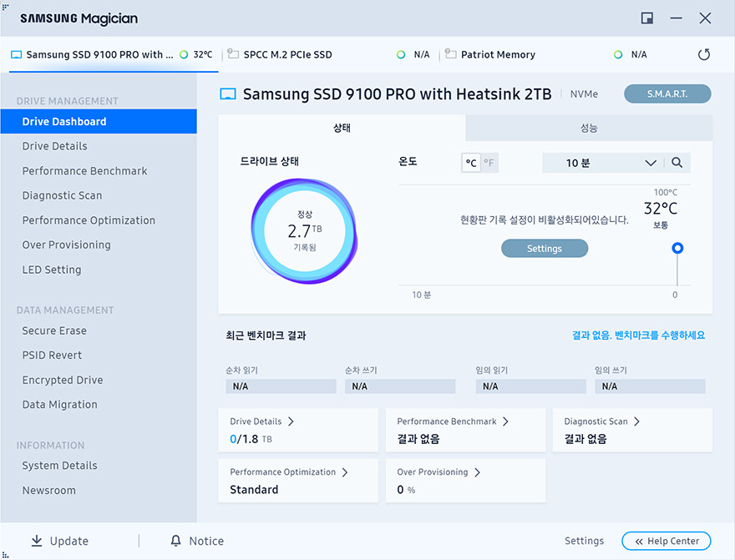Open Drive Dashboard in sidebar
Image resolution: width=735 pixels, height=560 pixels.
coord(99,121)
